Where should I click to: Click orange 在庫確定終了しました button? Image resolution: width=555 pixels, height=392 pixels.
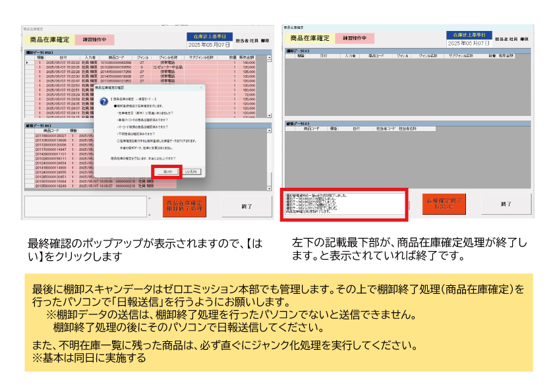pos(444,204)
